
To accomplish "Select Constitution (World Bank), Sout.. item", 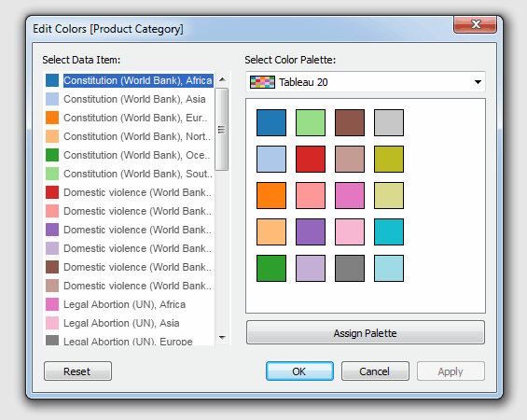I will coord(129,174).
